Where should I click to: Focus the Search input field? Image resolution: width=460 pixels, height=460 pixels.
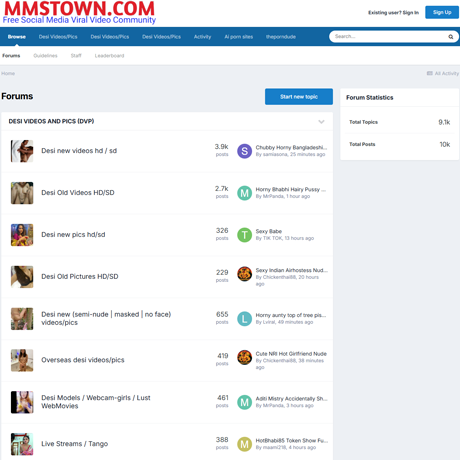pos(390,37)
